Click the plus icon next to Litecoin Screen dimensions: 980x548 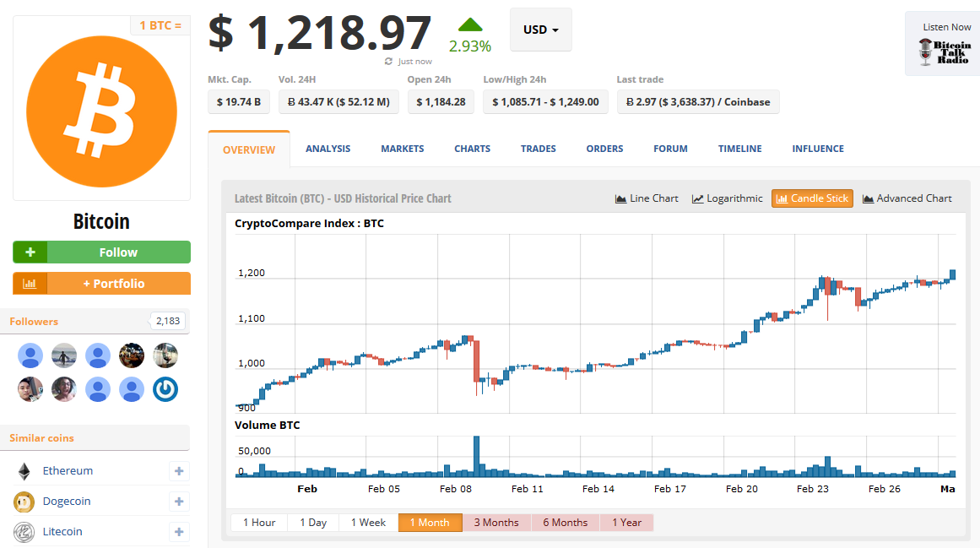pyautogui.click(x=179, y=532)
